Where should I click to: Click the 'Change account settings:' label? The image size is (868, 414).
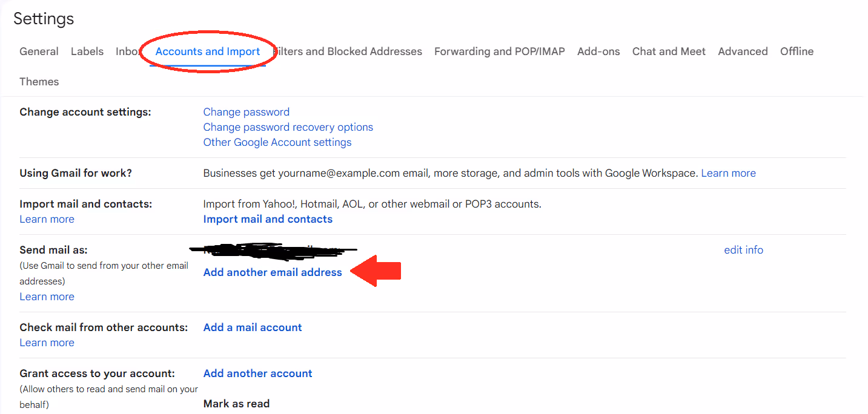(85, 112)
